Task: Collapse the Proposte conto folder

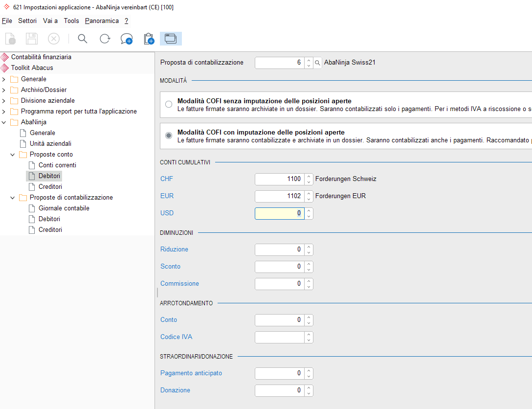Action: click(x=13, y=155)
